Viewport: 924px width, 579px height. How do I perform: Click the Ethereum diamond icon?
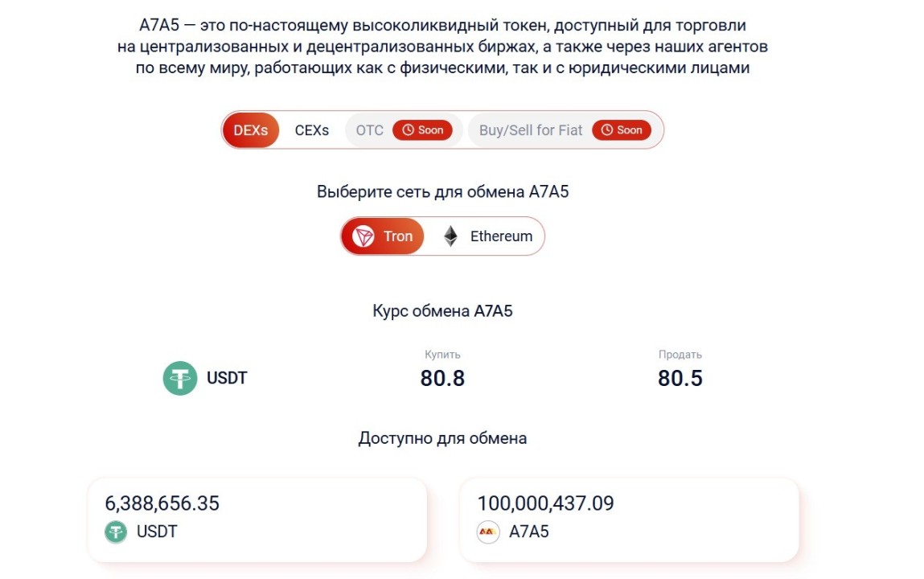click(x=451, y=236)
